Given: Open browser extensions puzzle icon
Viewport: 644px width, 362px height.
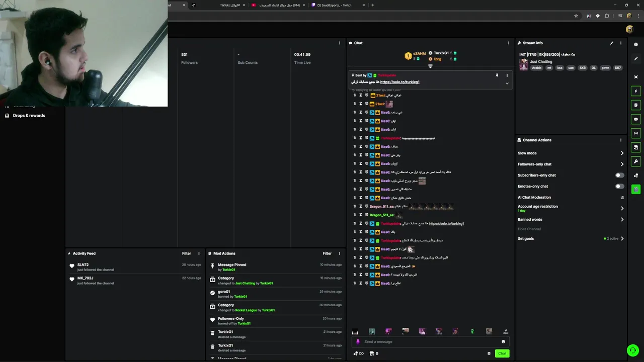Looking at the screenshot, I should click(607, 16).
